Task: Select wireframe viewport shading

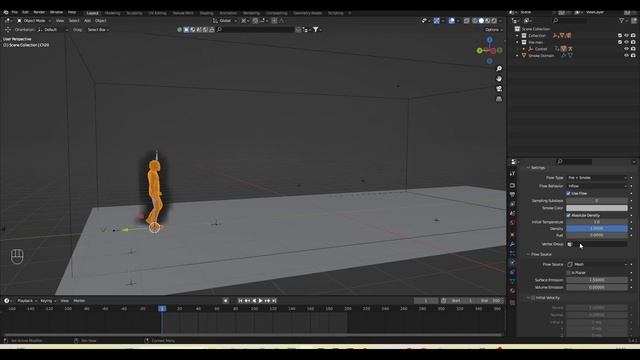Action: coord(475,20)
